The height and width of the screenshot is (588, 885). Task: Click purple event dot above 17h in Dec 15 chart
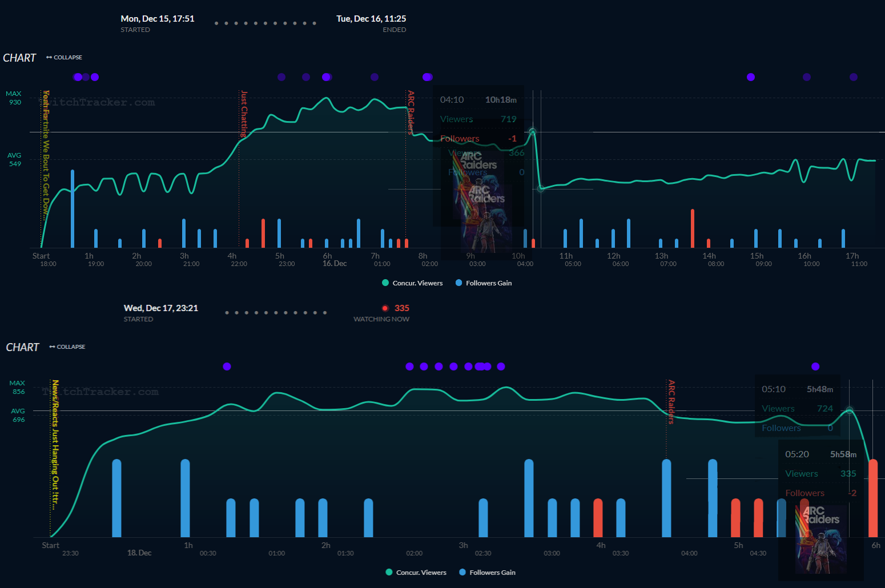pos(854,77)
